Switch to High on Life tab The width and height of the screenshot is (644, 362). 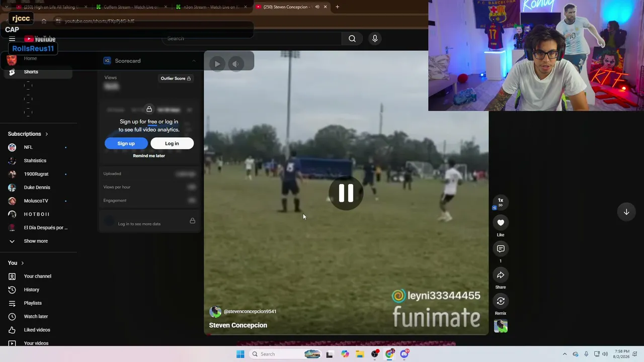[52, 7]
